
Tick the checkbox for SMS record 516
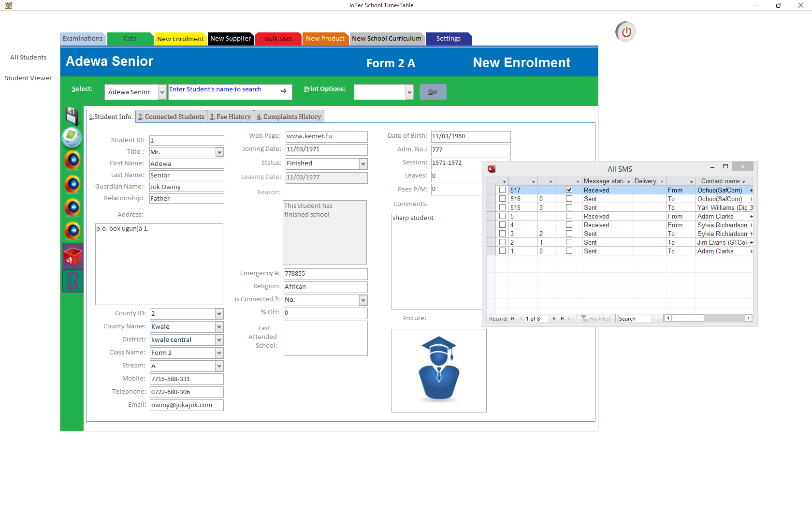pos(503,199)
